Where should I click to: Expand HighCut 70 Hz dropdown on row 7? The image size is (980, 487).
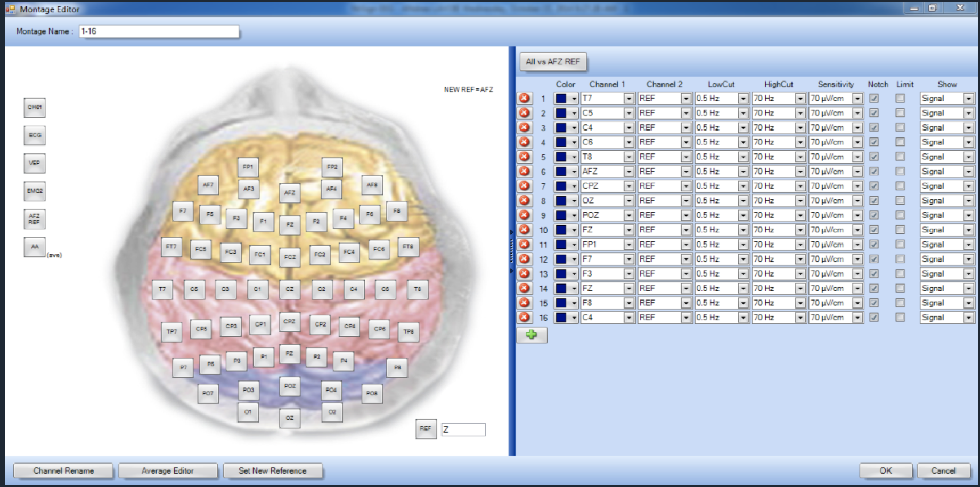pyautogui.click(x=800, y=186)
